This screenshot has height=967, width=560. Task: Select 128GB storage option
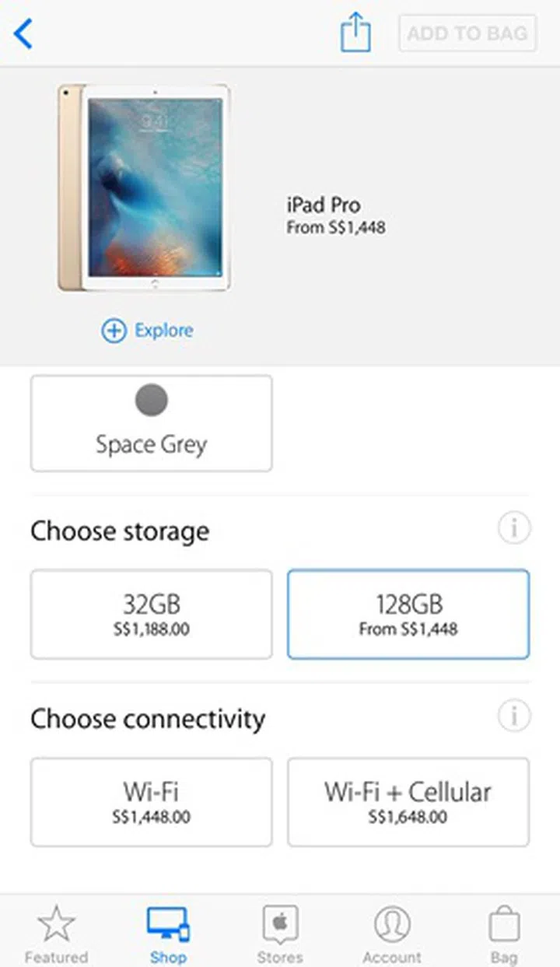point(408,614)
